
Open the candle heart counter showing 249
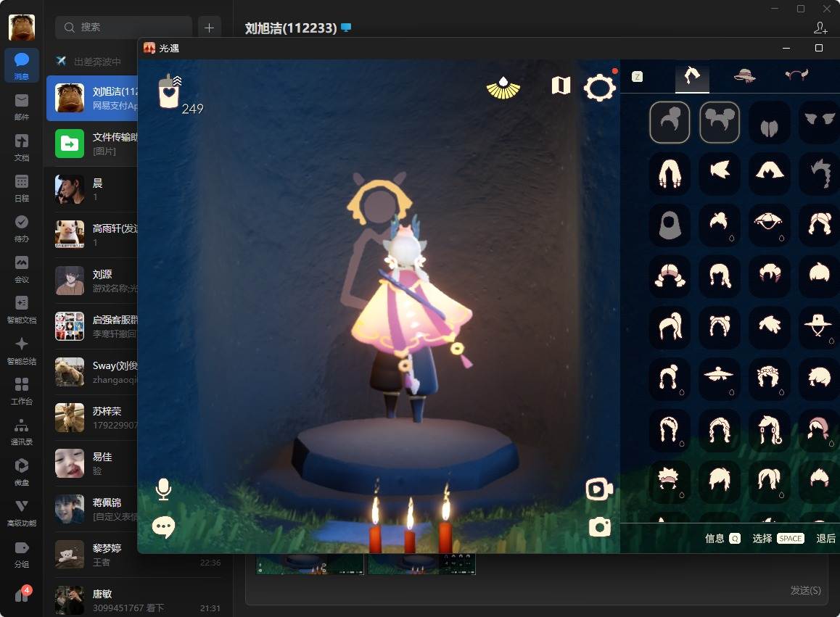pyautogui.click(x=181, y=94)
